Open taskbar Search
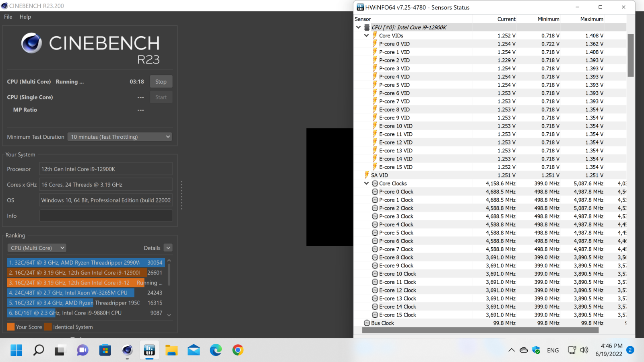This screenshot has height=362, width=644. coord(39,350)
